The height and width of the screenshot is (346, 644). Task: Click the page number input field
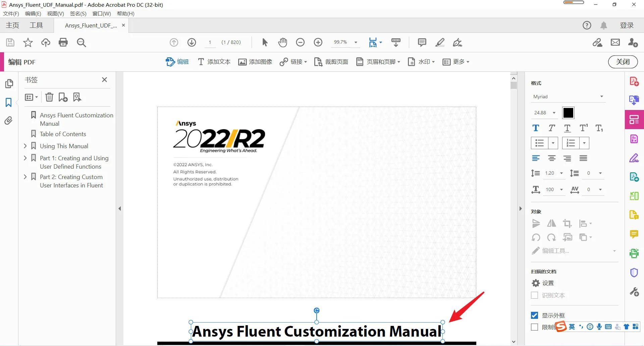pos(210,42)
